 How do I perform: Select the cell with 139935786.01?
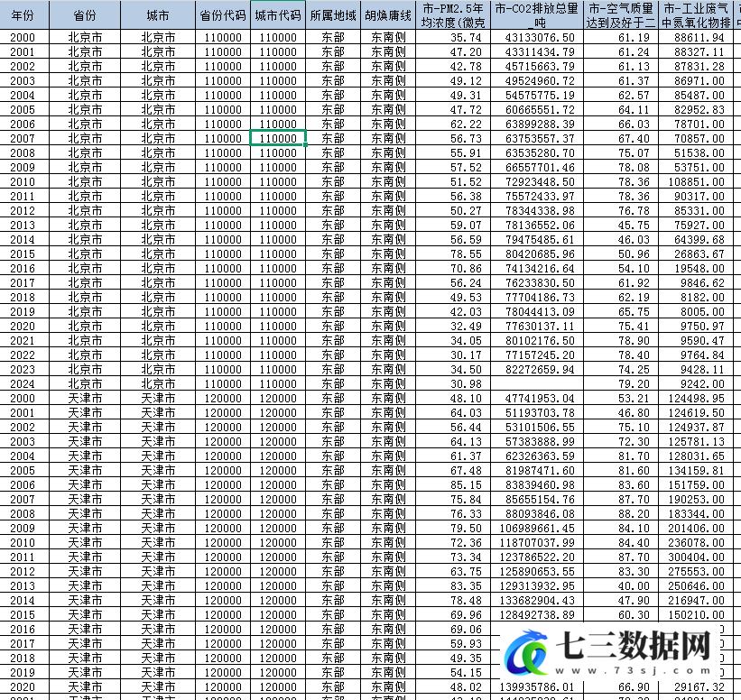pyautogui.click(x=537, y=686)
